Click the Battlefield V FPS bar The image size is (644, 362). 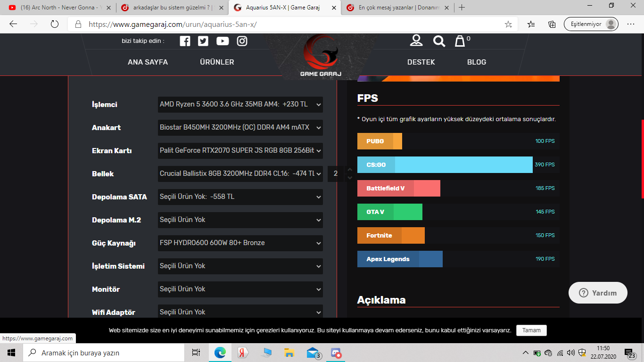click(x=399, y=189)
